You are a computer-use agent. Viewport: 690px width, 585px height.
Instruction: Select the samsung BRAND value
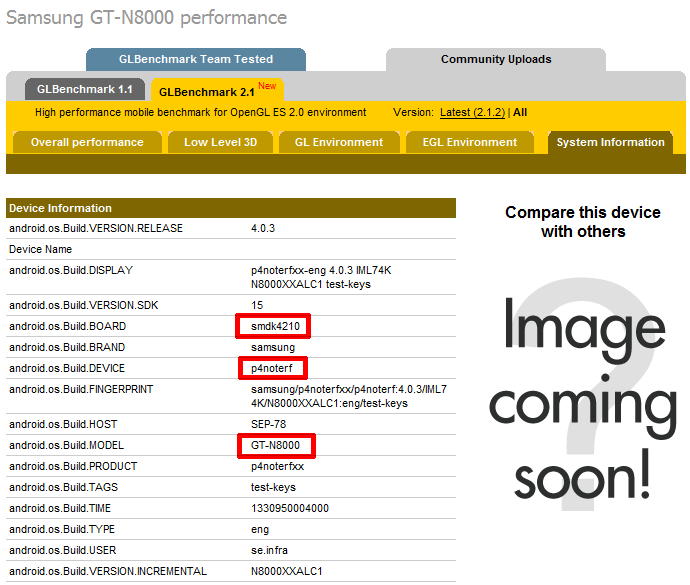(x=273, y=348)
